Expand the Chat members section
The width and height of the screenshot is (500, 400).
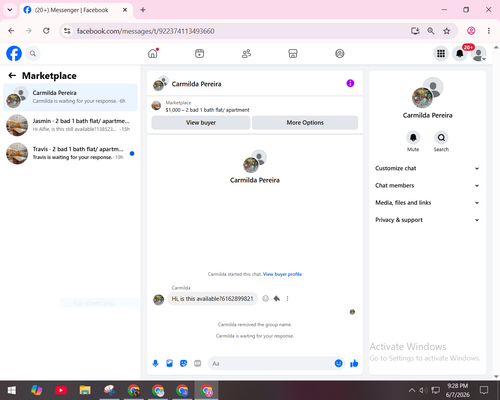coord(427,186)
